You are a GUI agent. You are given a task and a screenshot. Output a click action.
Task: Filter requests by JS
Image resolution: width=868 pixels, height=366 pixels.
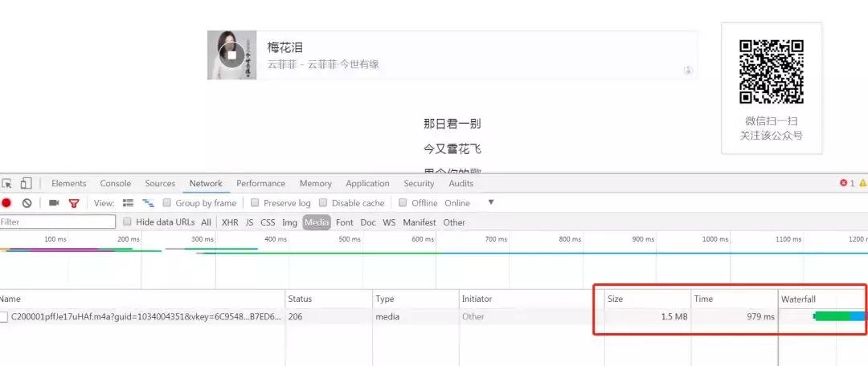coord(249,222)
